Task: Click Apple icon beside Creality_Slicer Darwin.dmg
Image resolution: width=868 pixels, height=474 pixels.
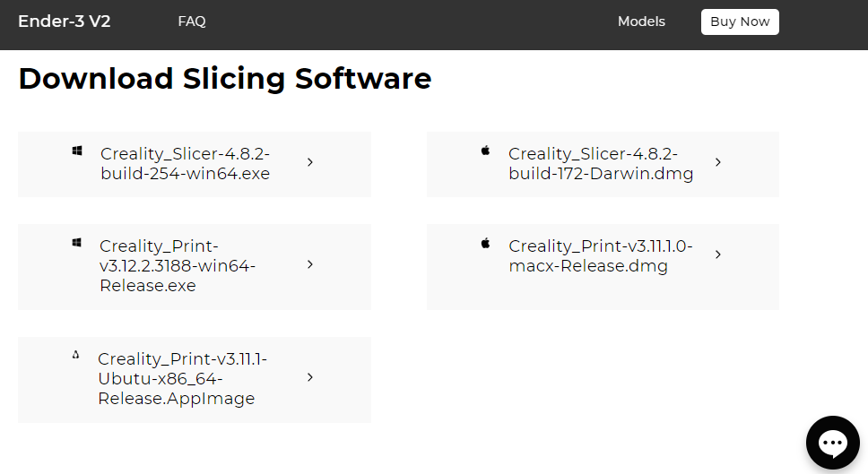Action: pyautogui.click(x=485, y=151)
